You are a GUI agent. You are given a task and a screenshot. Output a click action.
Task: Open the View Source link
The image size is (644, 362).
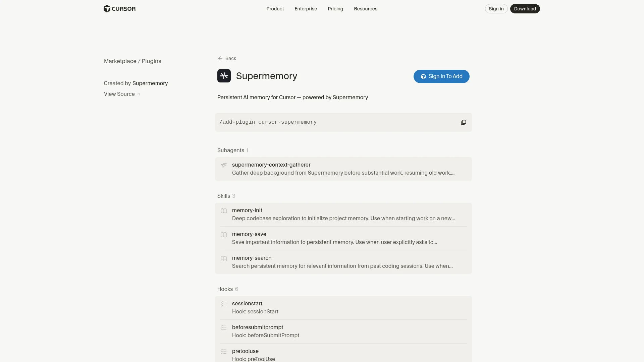(122, 94)
